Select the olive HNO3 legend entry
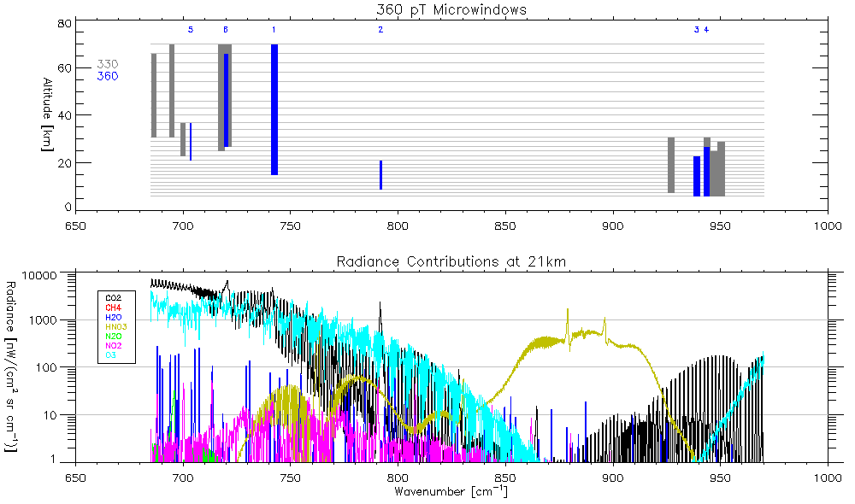Viewport: 855px width, 504px height. 115,326
